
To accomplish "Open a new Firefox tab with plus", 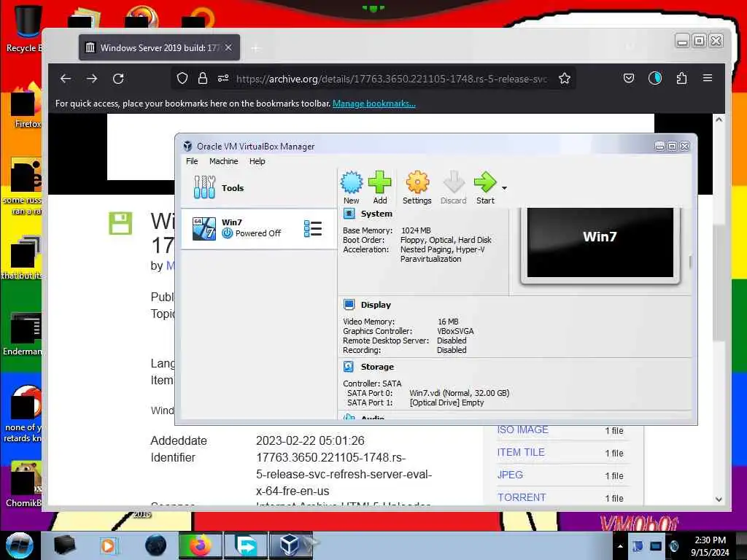I will (x=256, y=48).
